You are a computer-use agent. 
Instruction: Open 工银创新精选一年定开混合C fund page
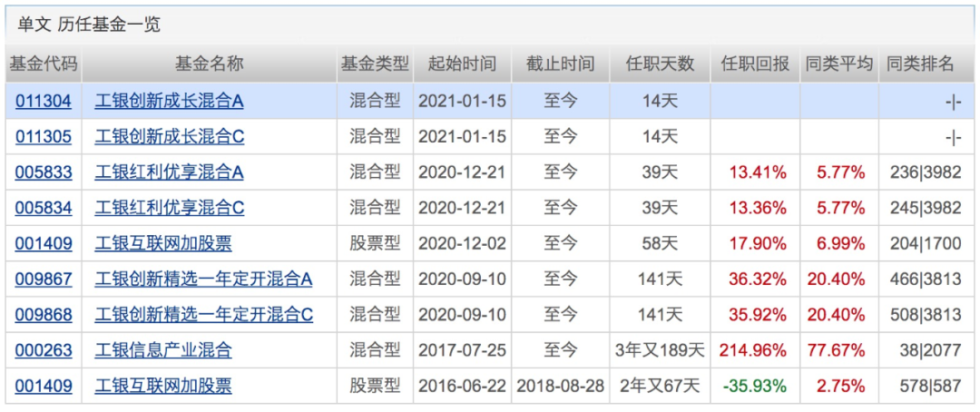click(x=204, y=315)
